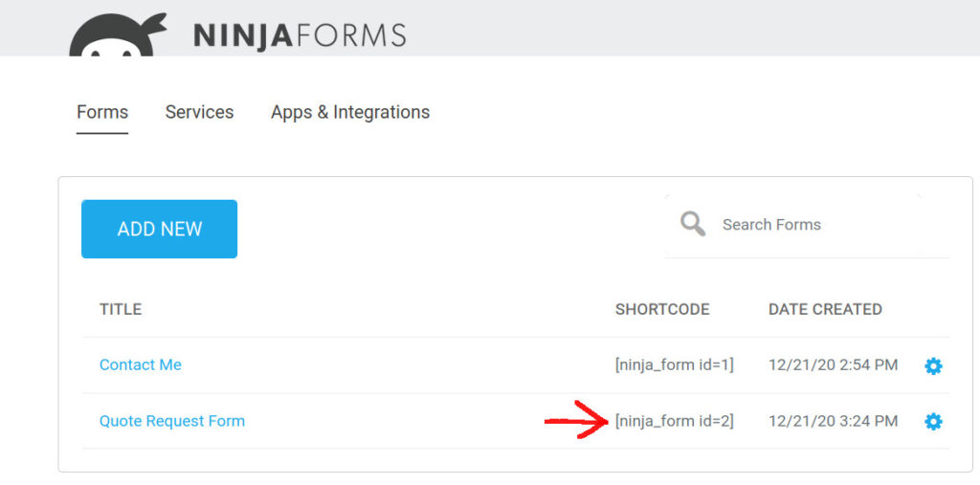Open settings gear for Contact Me form
This screenshot has height=485, width=980.
pos(933,366)
